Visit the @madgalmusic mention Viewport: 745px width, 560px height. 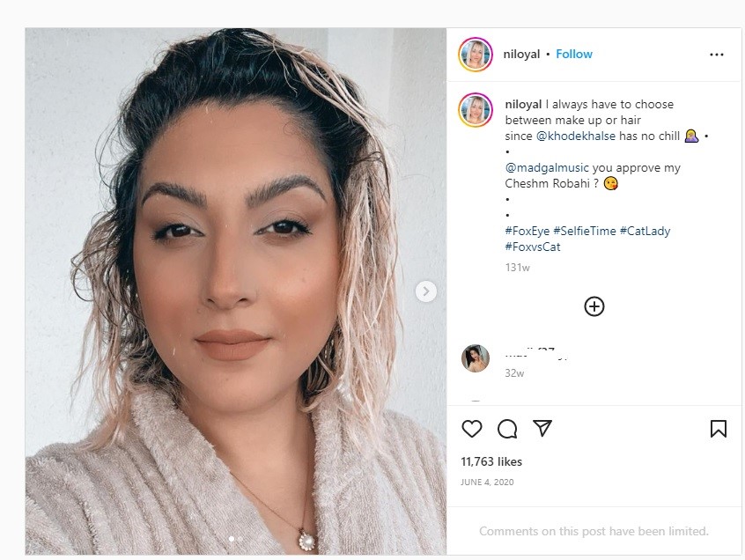point(546,167)
